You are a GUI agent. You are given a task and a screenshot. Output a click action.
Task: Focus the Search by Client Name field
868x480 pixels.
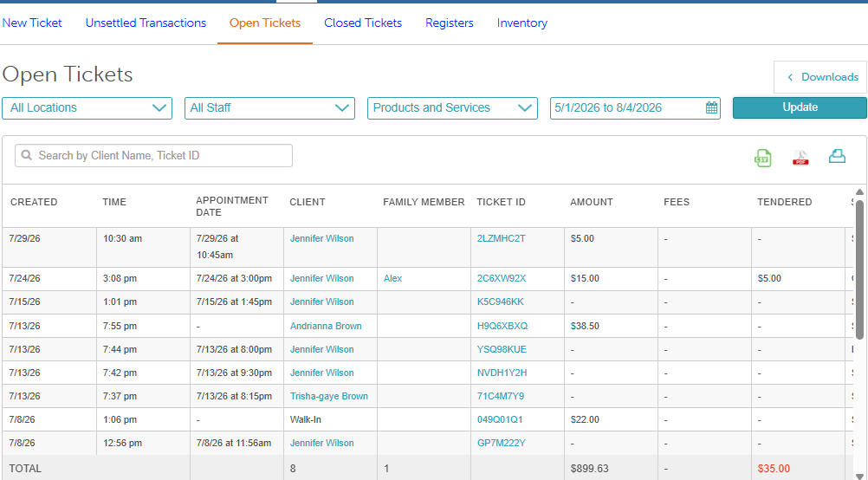[x=153, y=156]
